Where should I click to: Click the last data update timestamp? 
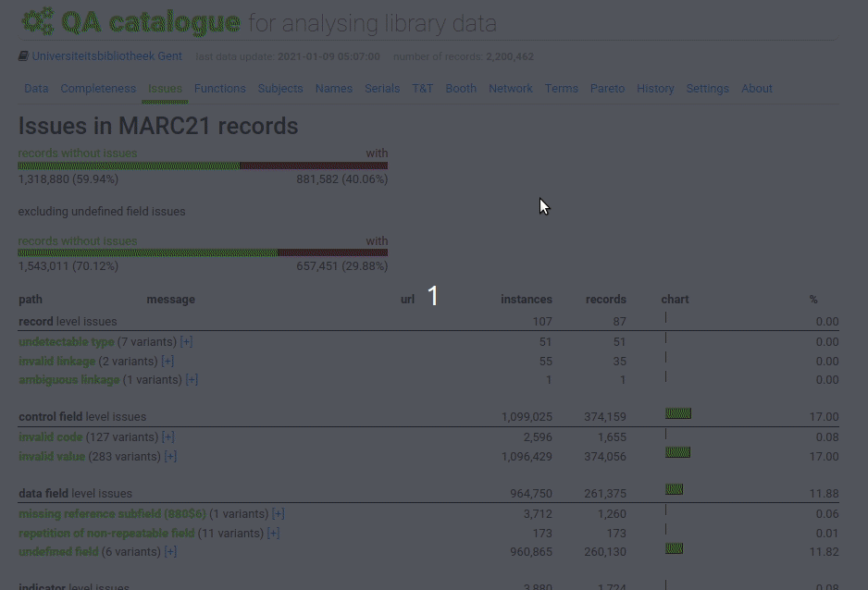(329, 56)
